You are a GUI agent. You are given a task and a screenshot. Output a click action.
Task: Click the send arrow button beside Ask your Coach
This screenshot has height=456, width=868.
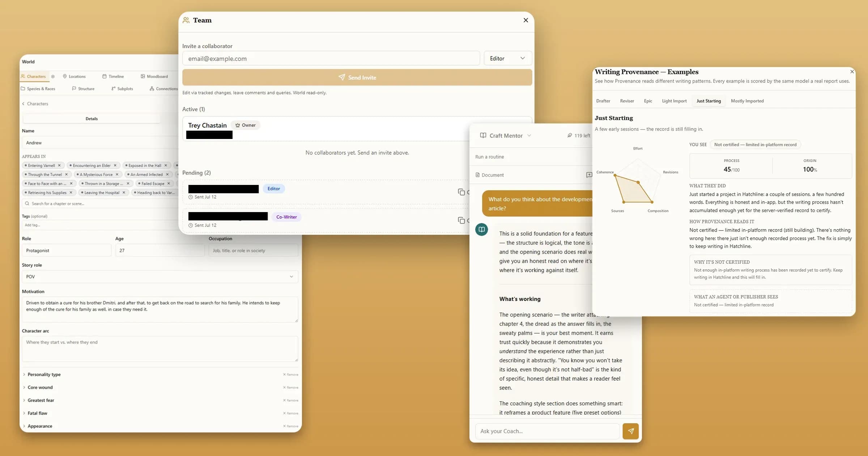pos(630,431)
